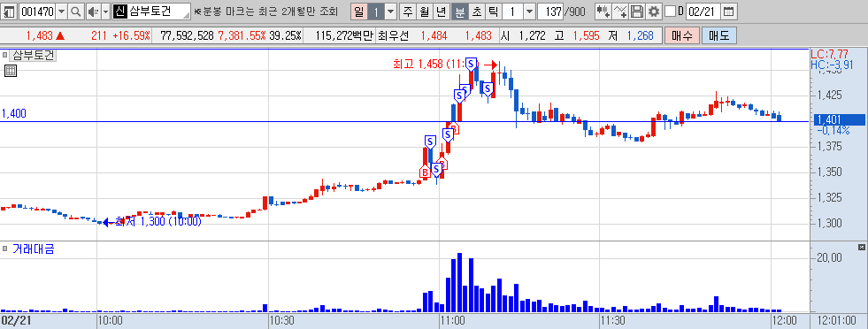Screen dimensions: 868x329
Task: Click the magnifier stock search icon
Action: tap(76, 11)
